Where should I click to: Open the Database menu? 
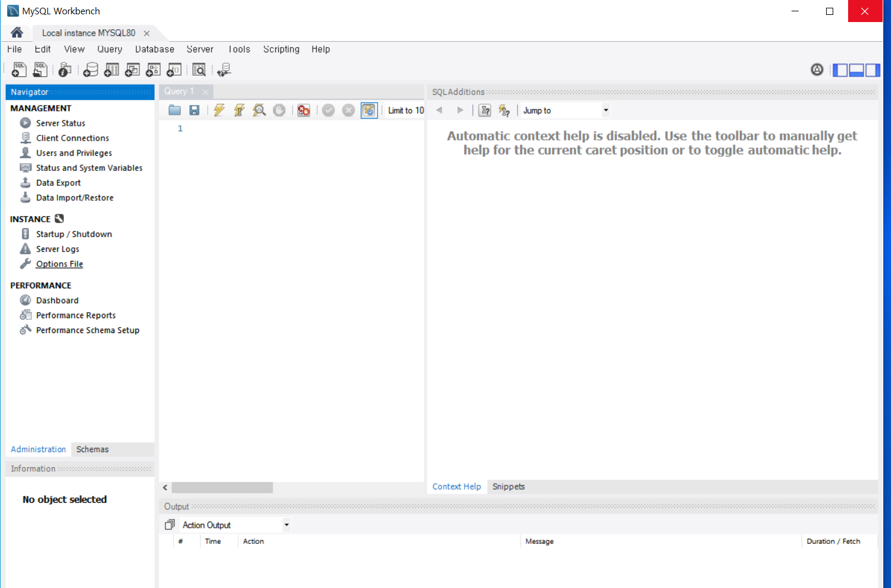[x=155, y=49]
